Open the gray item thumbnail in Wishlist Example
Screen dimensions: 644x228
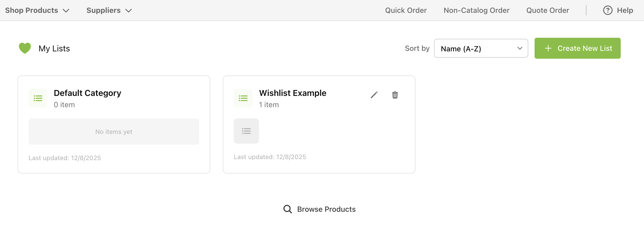246,131
